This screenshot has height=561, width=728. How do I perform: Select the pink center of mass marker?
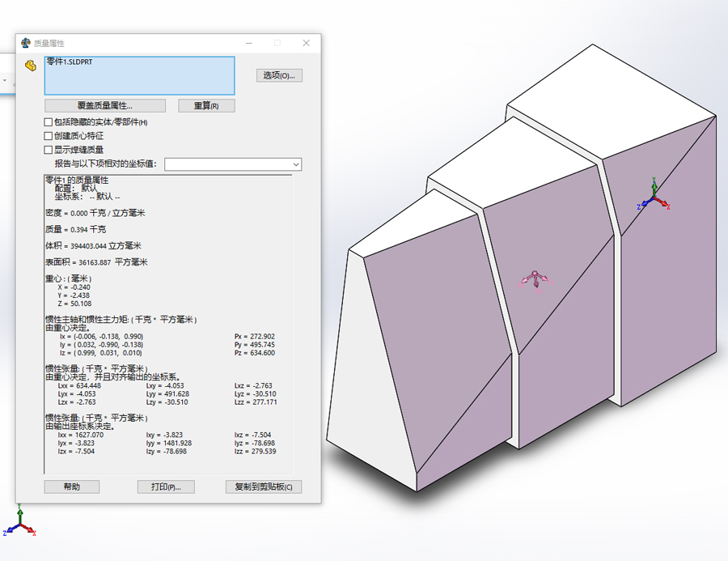click(x=535, y=280)
